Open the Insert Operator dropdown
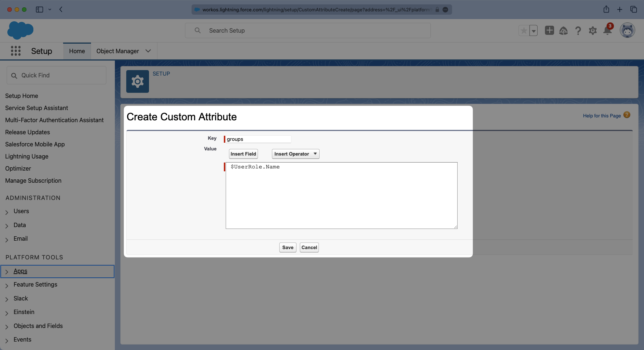 tap(295, 154)
